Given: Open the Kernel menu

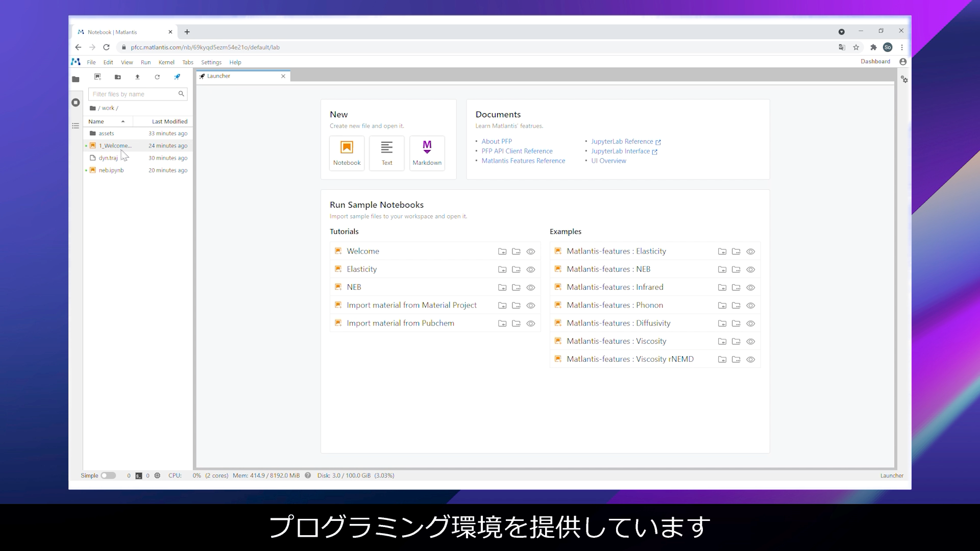Looking at the screenshot, I should pyautogui.click(x=166, y=62).
